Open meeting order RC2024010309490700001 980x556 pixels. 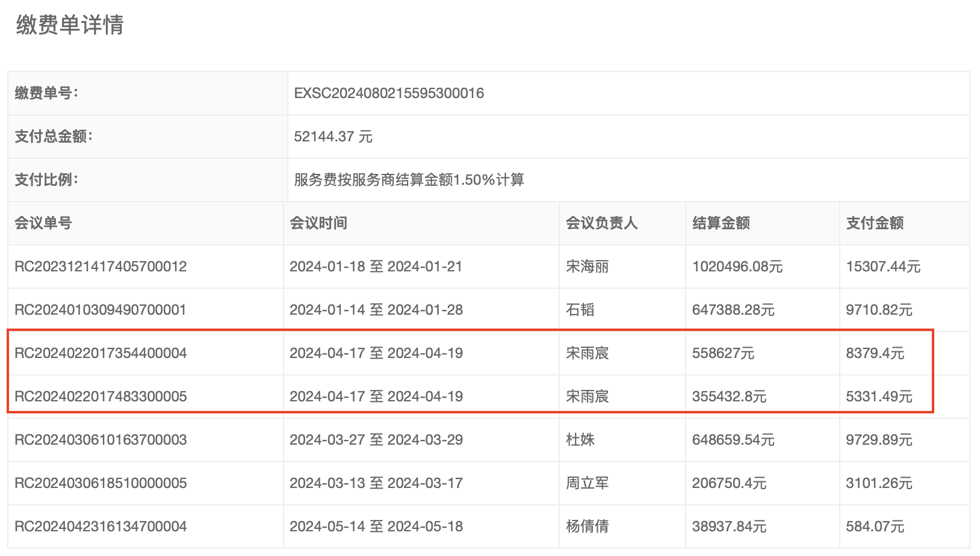[101, 310]
